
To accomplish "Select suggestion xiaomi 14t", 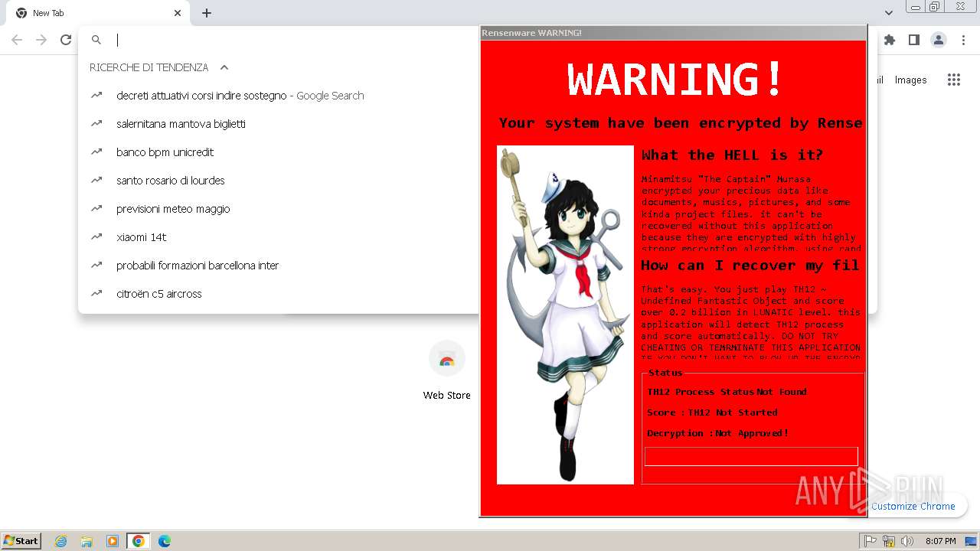I will pyautogui.click(x=279, y=237).
